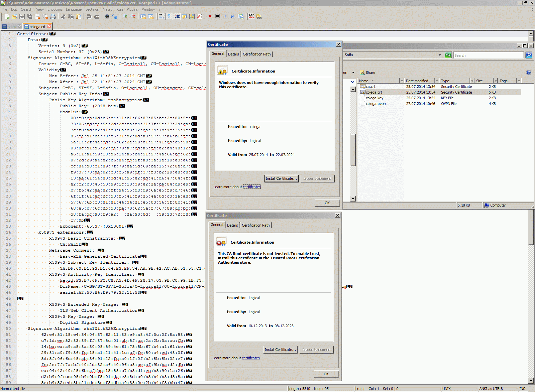Click the Function List toolbar icon
535x392 pixels.
200,16
